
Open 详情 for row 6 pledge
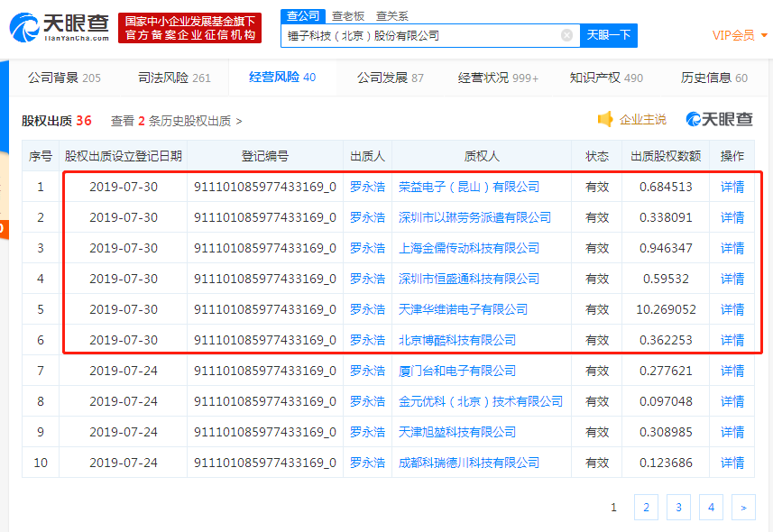(x=732, y=340)
